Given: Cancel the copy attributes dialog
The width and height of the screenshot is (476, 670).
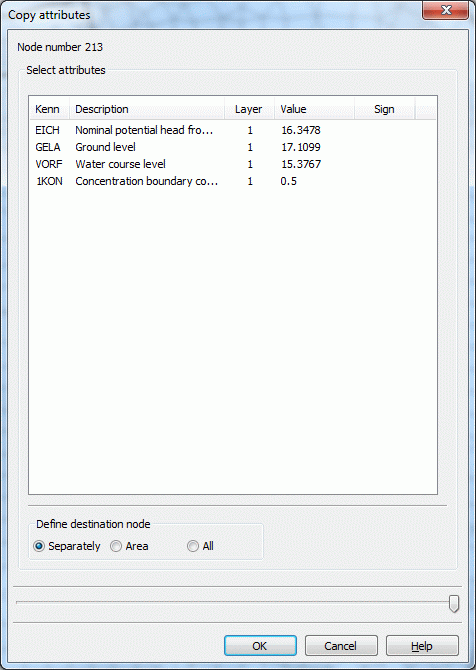Looking at the screenshot, I should pos(341,646).
